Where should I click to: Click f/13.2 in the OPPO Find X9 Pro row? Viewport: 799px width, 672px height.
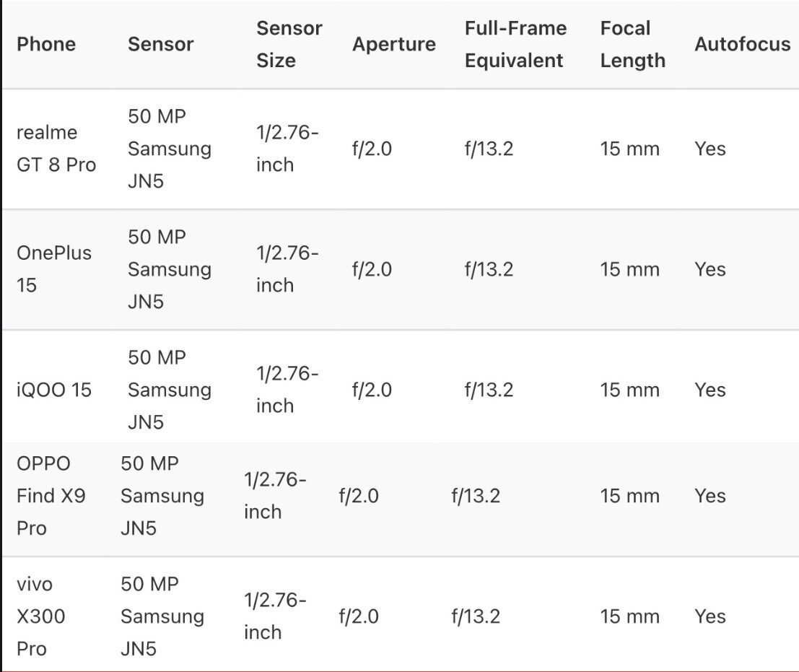[x=476, y=496]
